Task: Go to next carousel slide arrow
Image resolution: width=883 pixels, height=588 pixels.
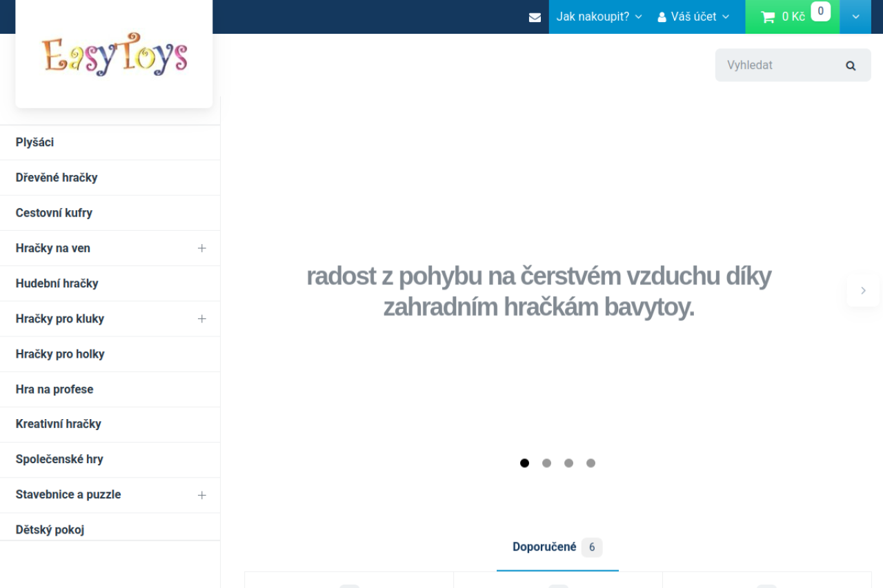Action: (863, 291)
